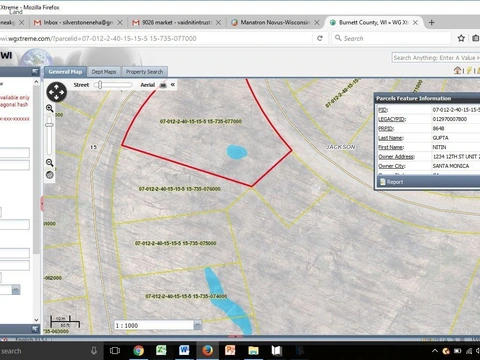Click the JACKSON road label on map
The height and width of the screenshot is (360, 480).
(340, 147)
